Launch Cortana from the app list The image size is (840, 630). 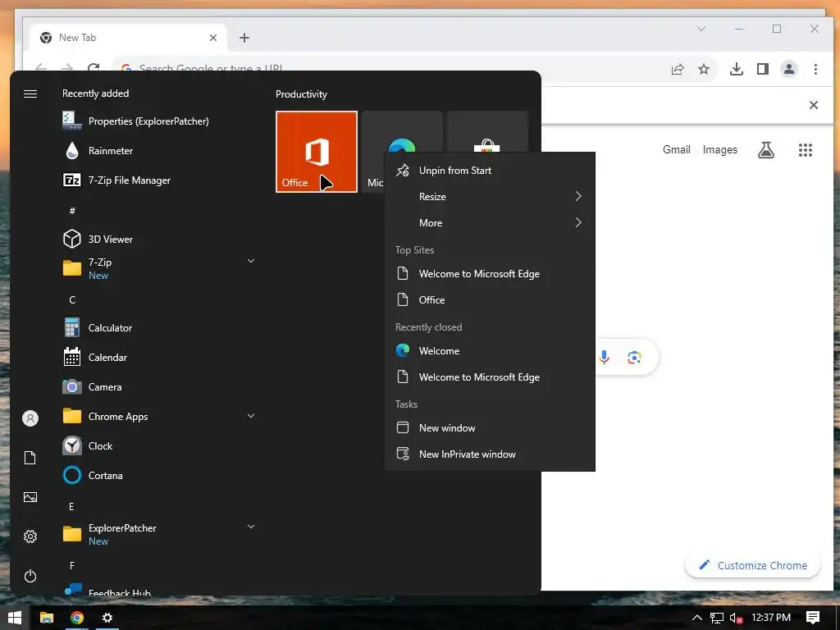[93, 475]
